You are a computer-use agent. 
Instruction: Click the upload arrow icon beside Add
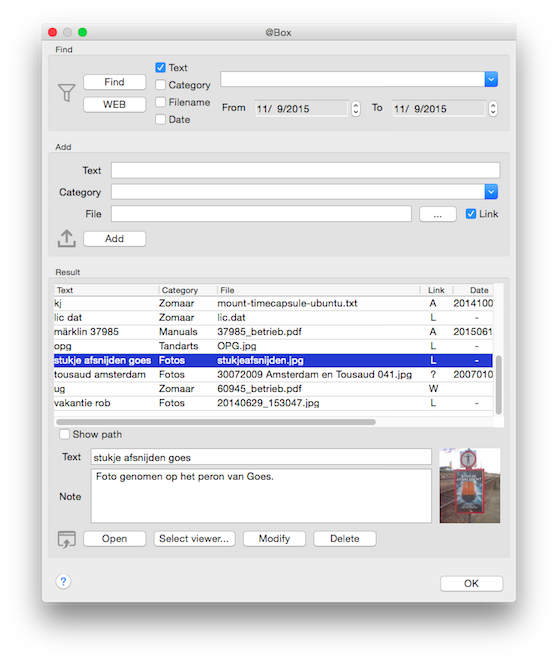click(66, 238)
